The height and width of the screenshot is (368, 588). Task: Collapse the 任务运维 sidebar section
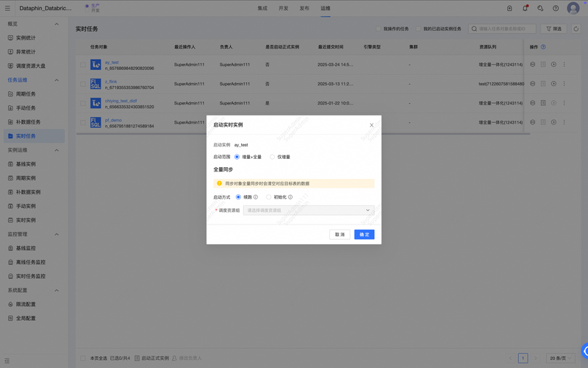pos(57,80)
